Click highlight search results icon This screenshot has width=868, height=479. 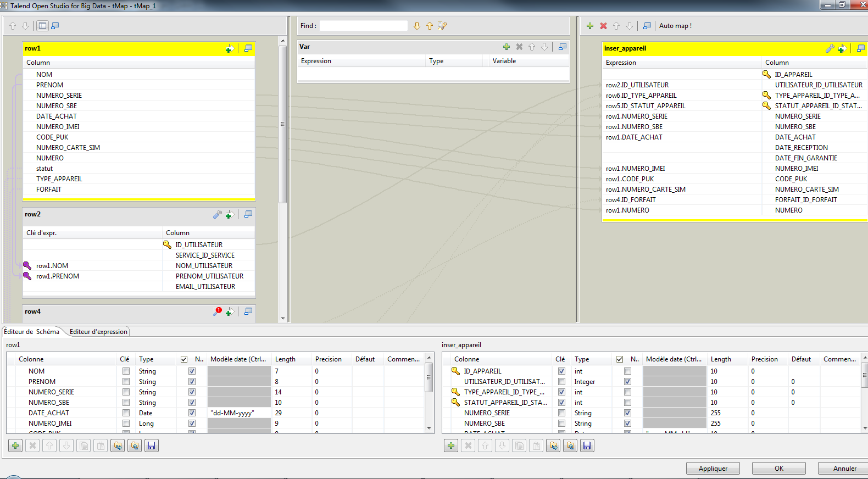[442, 26]
